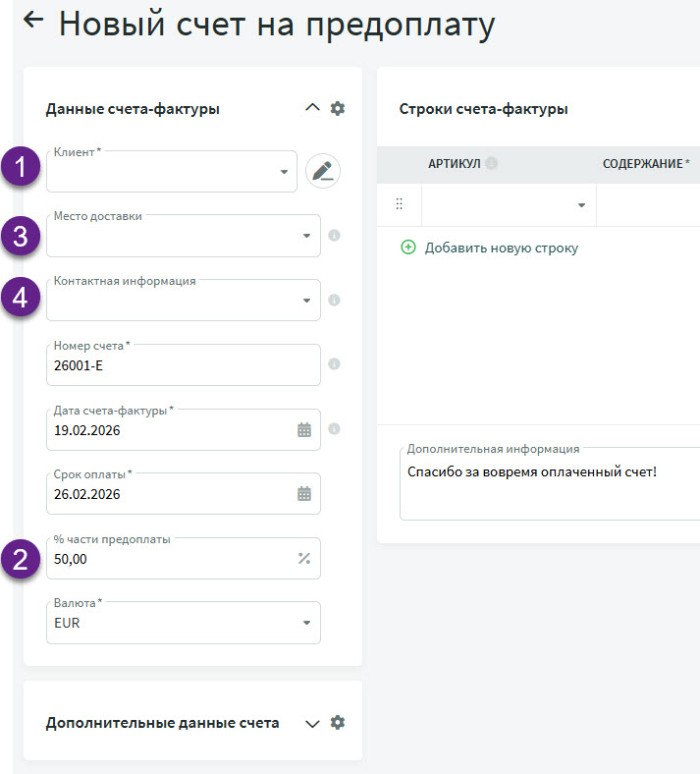
Task: Click info icon next to Номер счета
Action: click(x=334, y=364)
